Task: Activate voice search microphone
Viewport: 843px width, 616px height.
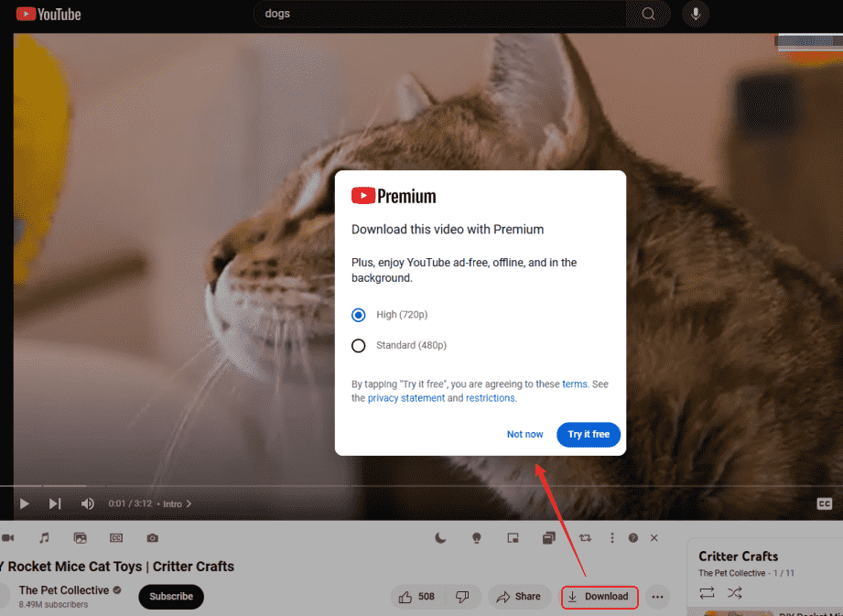Action: tap(696, 14)
